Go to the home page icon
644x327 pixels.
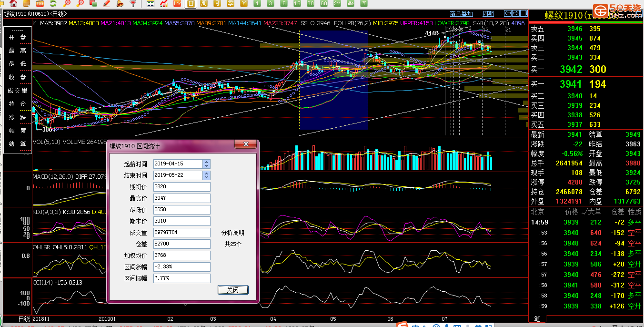(13, 3)
